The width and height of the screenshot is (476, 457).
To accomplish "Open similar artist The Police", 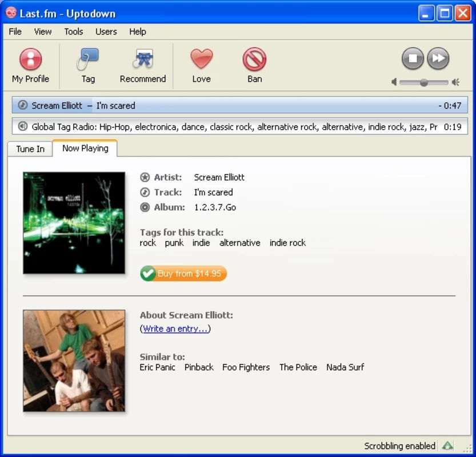I will tap(298, 367).
